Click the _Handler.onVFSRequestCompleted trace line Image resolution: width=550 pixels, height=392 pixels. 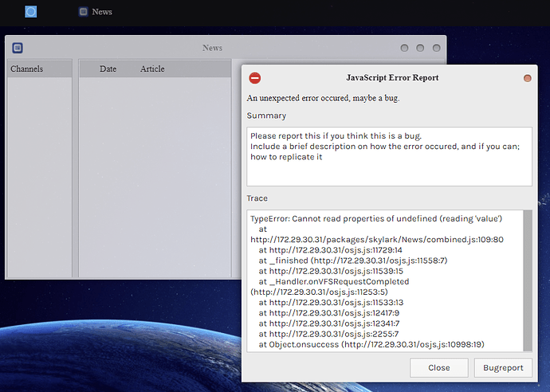[x=334, y=281]
